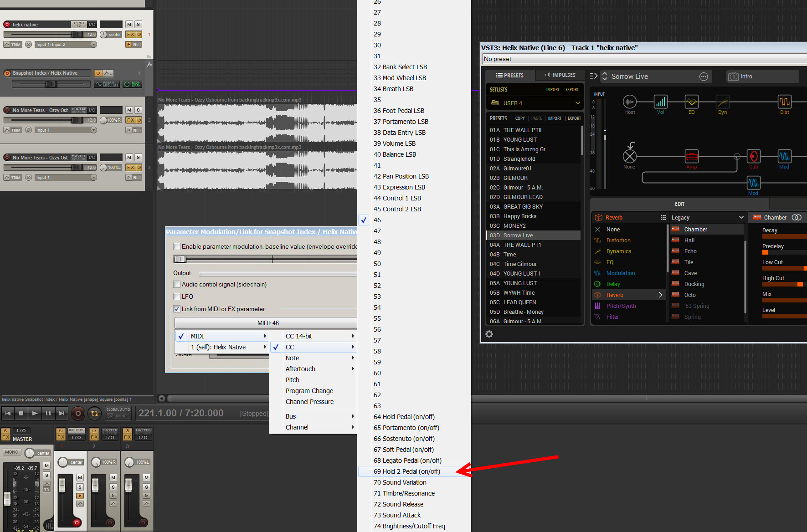Image resolution: width=807 pixels, height=532 pixels.
Task: Check Audio control signal (sidechain)
Action: click(177, 284)
